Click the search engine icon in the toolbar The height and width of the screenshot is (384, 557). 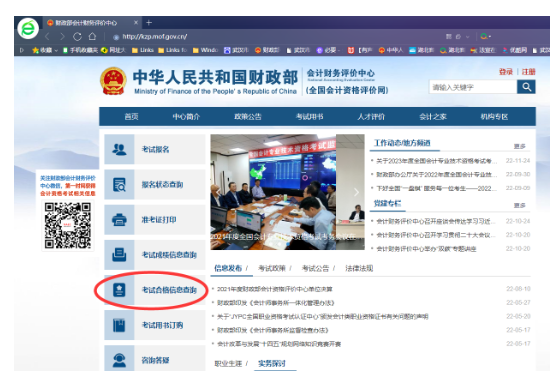pyautogui.click(x=484, y=36)
